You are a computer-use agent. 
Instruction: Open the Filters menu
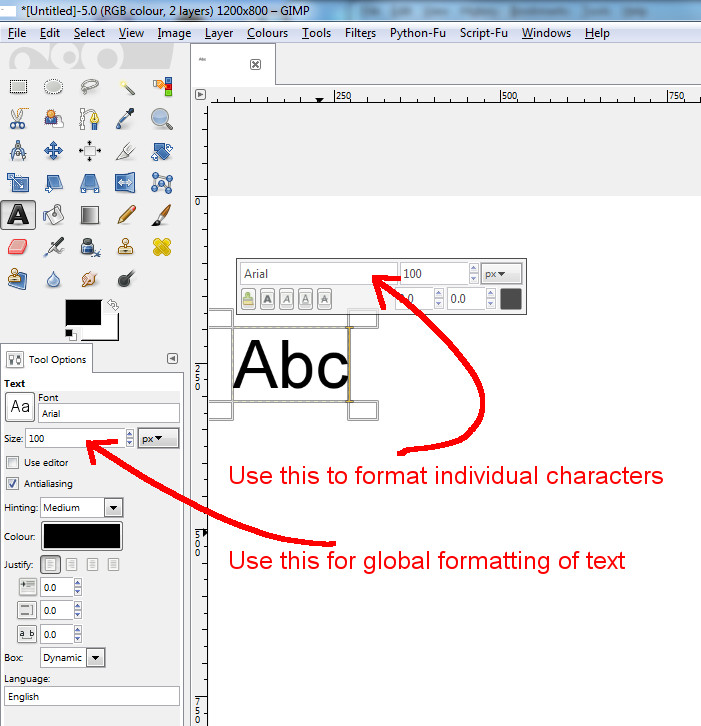coord(360,33)
